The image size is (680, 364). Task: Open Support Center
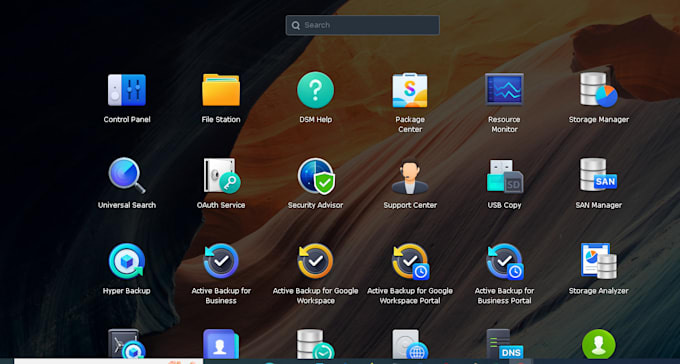[410, 176]
